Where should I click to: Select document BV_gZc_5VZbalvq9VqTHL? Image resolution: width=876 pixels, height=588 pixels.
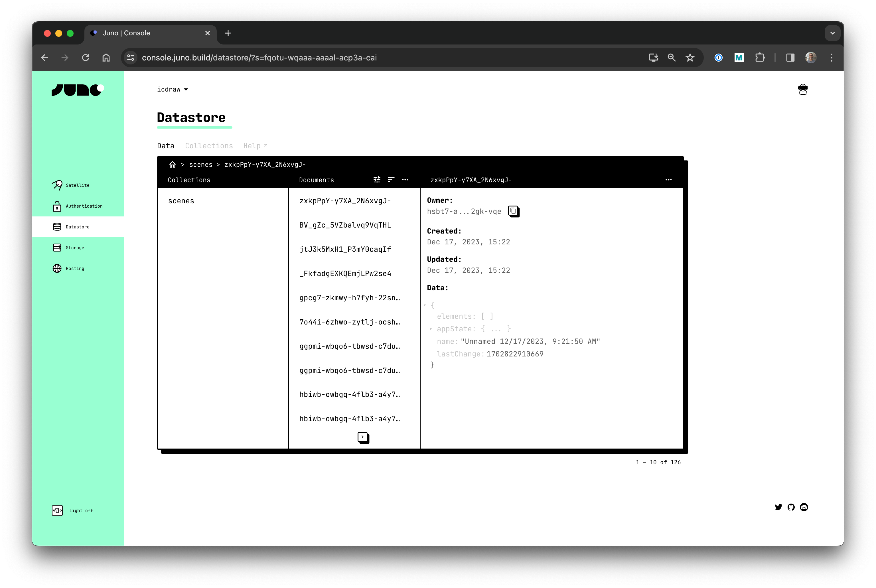pos(345,225)
